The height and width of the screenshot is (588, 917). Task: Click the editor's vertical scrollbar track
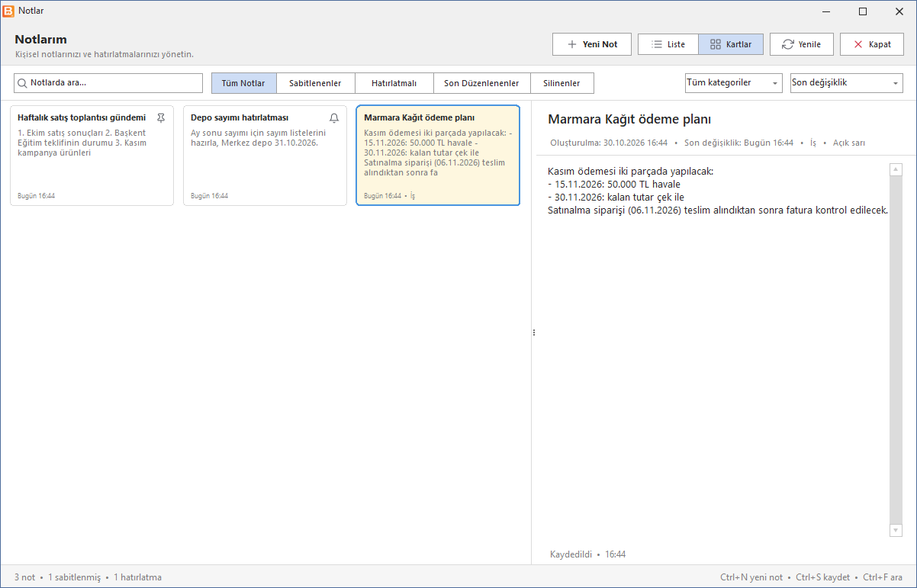[x=896, y=349]
